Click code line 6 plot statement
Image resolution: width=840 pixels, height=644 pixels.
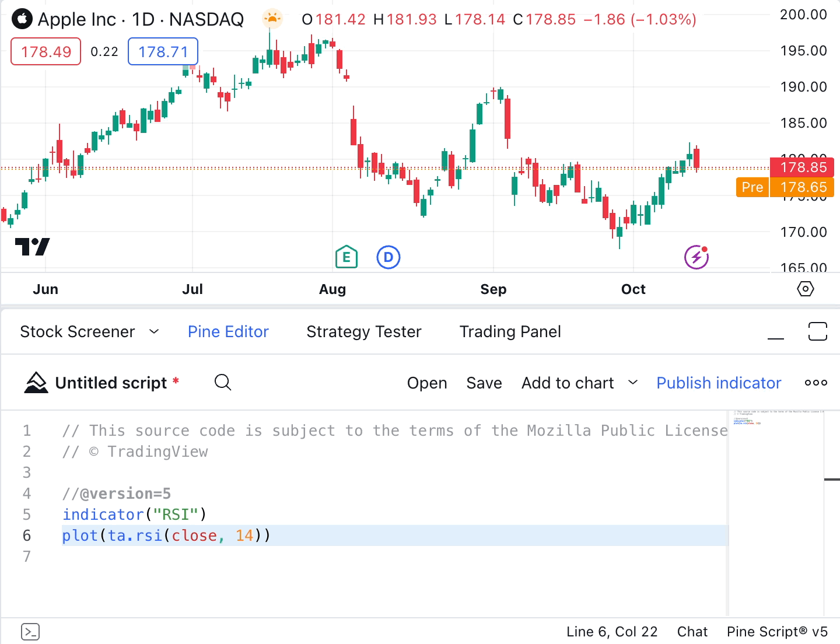click(x=166, y=535)
